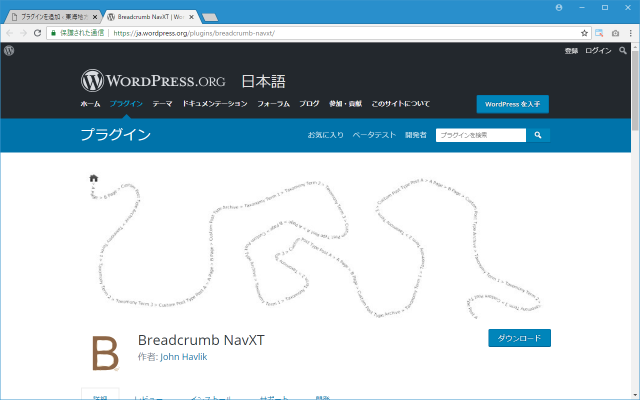Open the テーマ navigation menu item
This screenshot has height=400, width=640.
[x=162, y=104]
